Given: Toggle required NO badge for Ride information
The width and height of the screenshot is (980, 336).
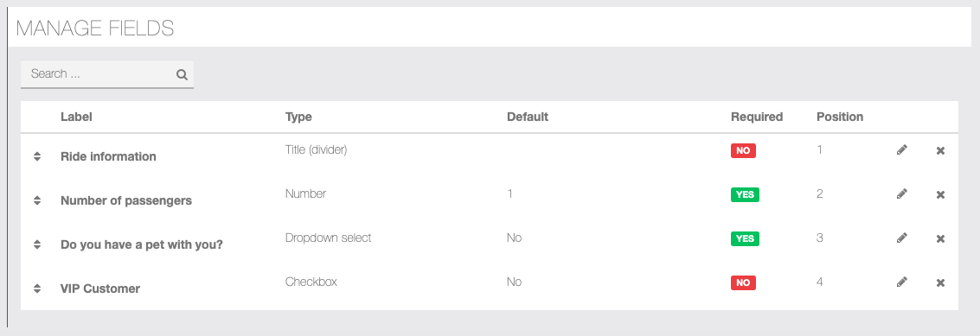Looking at the screenshot, I should (x=743, y=150).
